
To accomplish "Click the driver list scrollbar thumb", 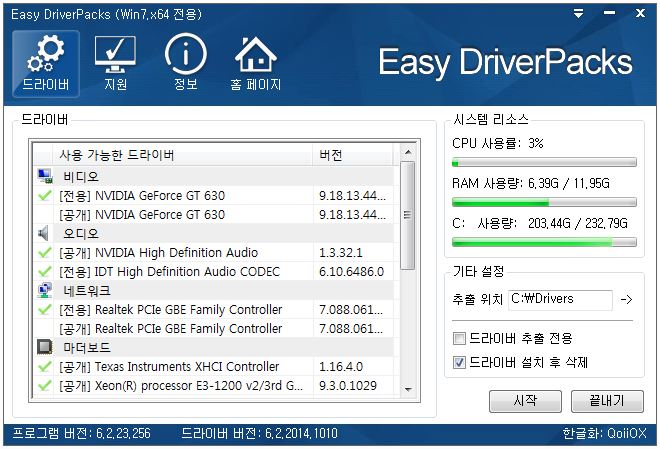I will click(407, 215).
